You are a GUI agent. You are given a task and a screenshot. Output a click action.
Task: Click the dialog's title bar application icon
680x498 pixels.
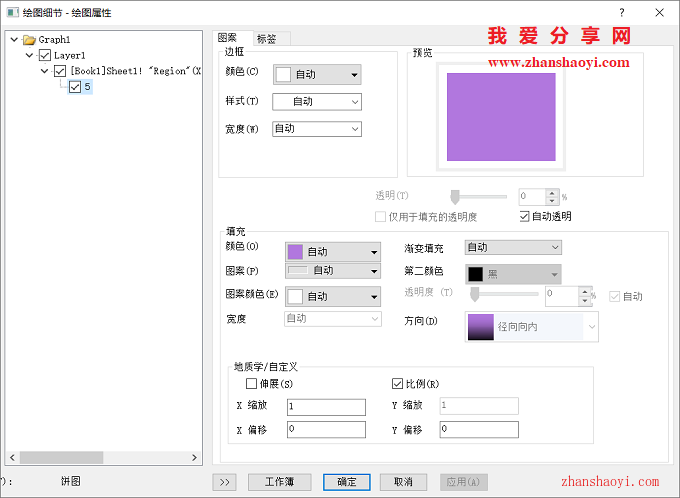(x=13, y=12)
